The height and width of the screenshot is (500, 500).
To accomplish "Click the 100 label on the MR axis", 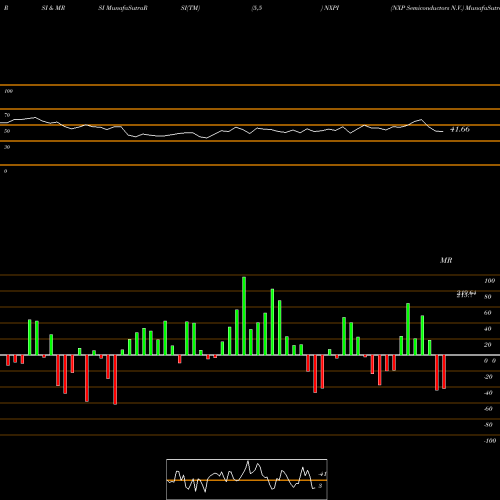I will click(489, 281).
